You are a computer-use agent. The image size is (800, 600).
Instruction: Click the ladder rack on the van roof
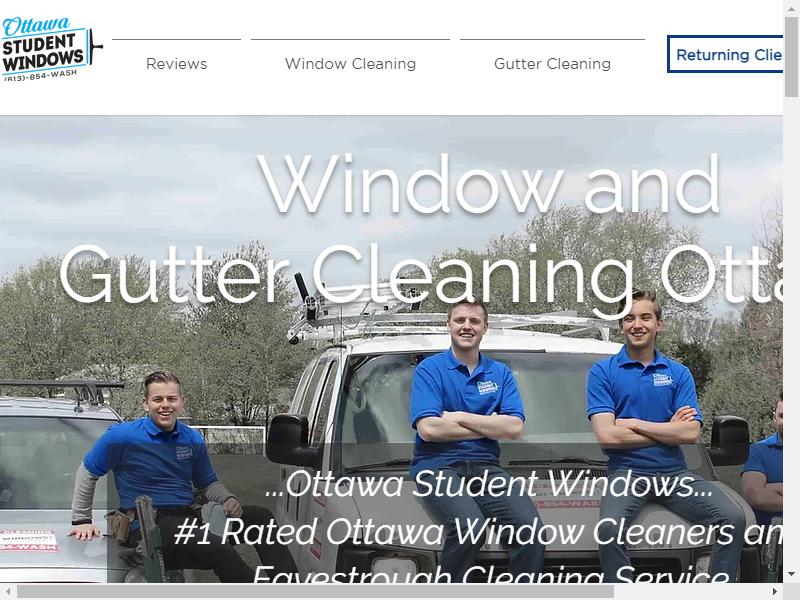click(x=449, y=319)
